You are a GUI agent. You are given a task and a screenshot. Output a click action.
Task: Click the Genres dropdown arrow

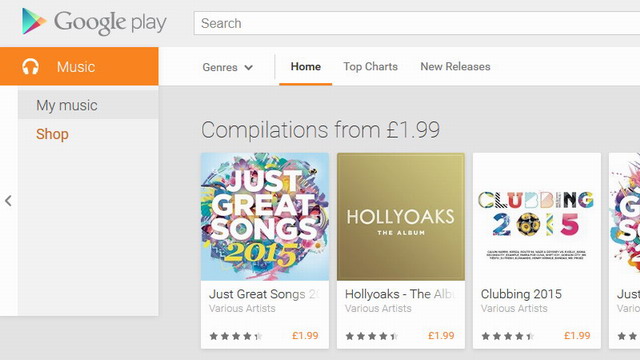coord(248,67)
